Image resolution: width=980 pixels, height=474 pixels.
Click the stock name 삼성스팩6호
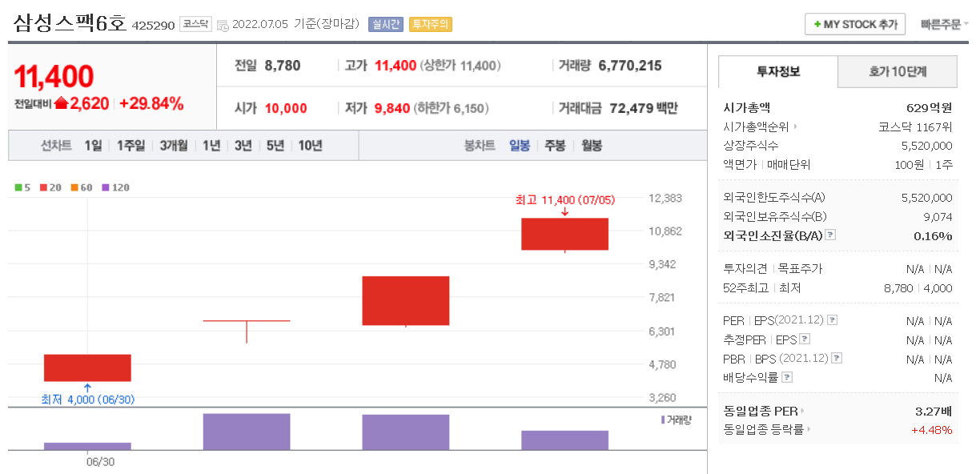(x=70, y=23)
